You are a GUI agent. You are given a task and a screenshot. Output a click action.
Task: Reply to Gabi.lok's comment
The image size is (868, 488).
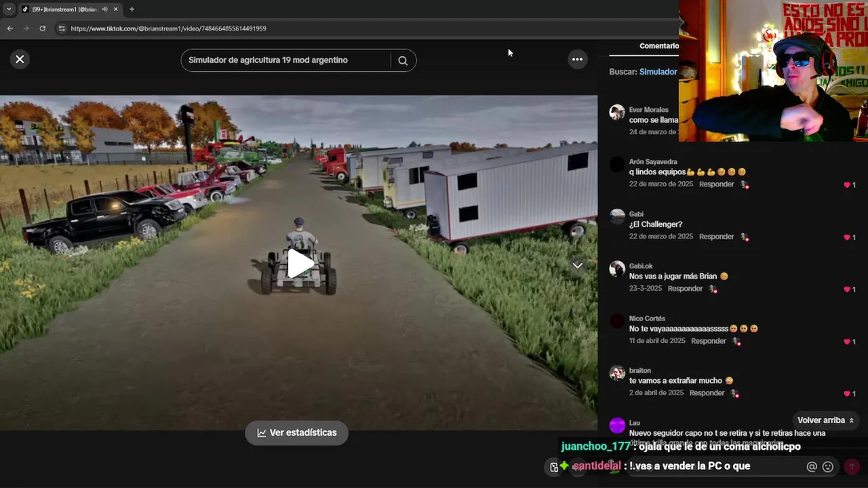pyautogui.click(x=685, y=289)
